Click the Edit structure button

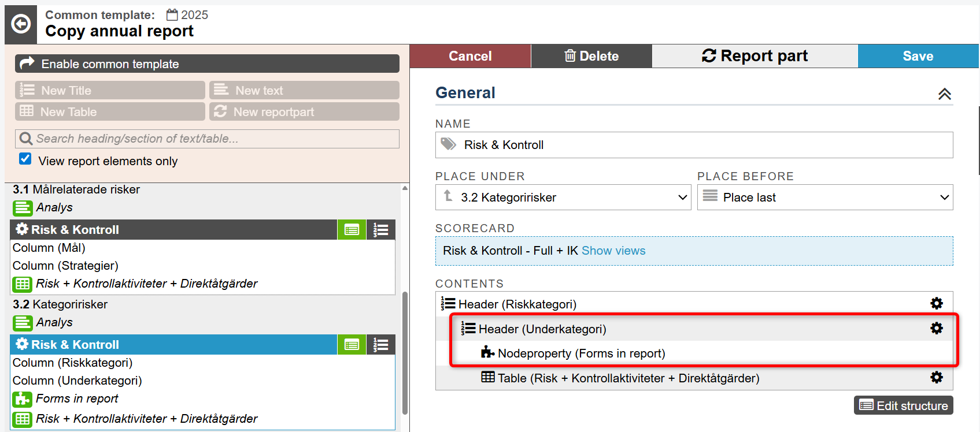(903, 405)
